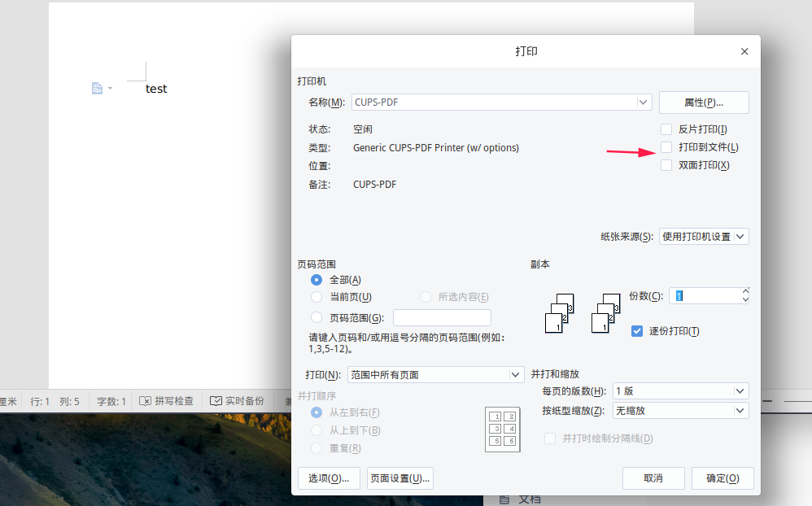Click the 页面设置 page setup button

(399, 478)
